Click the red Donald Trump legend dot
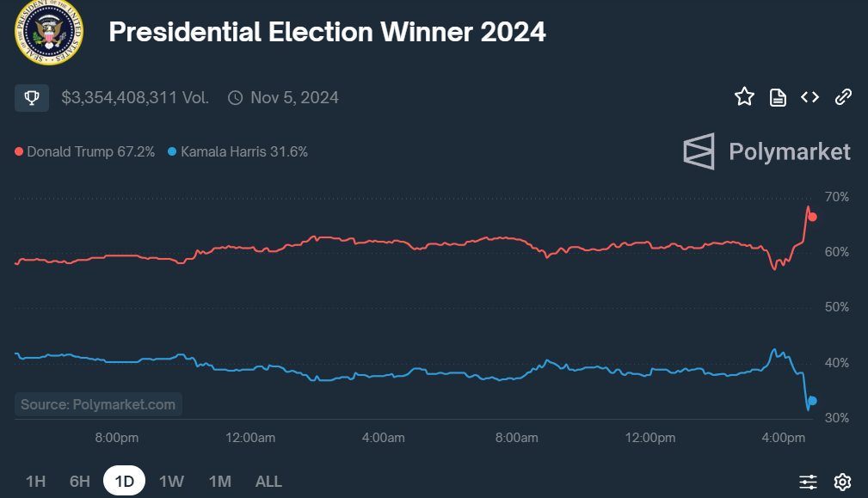Image resolution: width=868 pixels, height=498 pixels. point(19,152)
